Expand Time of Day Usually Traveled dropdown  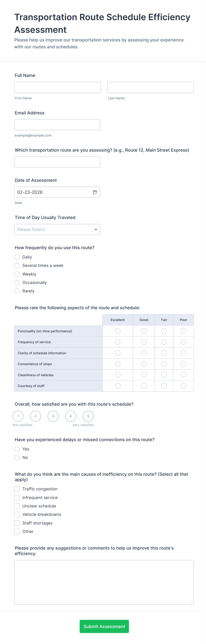point(57,229)
